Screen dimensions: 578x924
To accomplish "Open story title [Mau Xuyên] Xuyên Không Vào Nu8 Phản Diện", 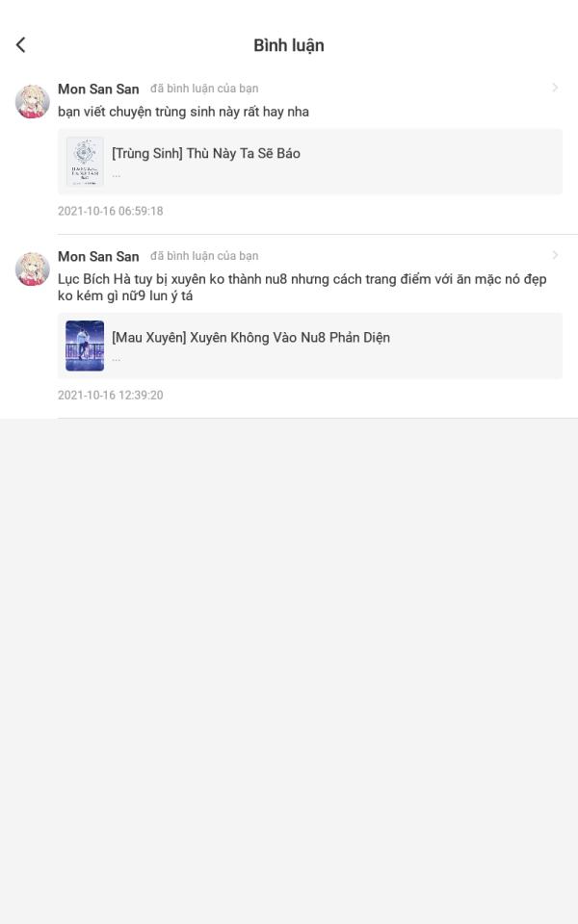I will tap(250, 338).
